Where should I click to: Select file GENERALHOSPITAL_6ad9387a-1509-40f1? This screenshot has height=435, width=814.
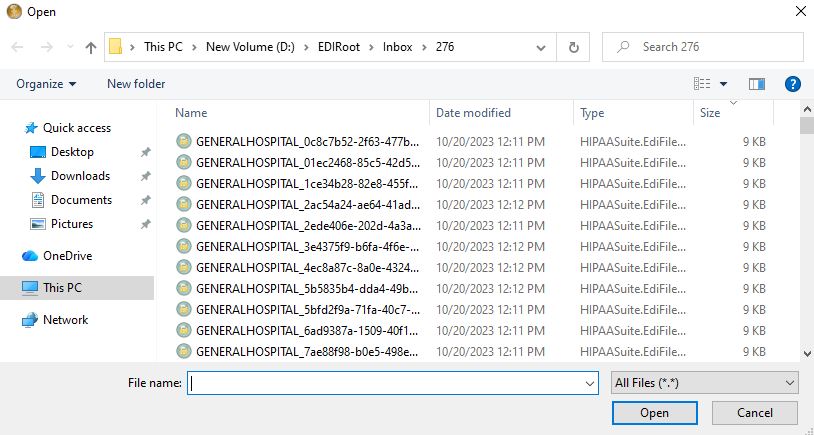[307, 331]
